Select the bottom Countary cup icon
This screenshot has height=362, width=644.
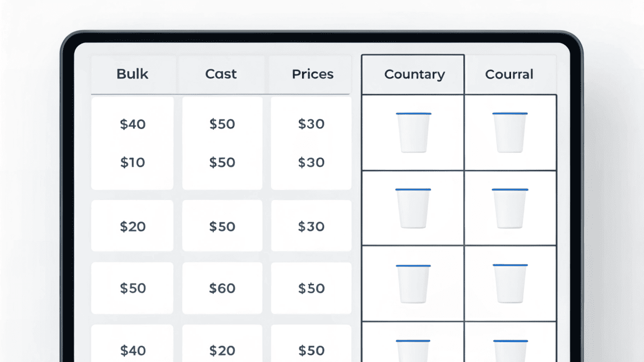(x=413, y=350)
